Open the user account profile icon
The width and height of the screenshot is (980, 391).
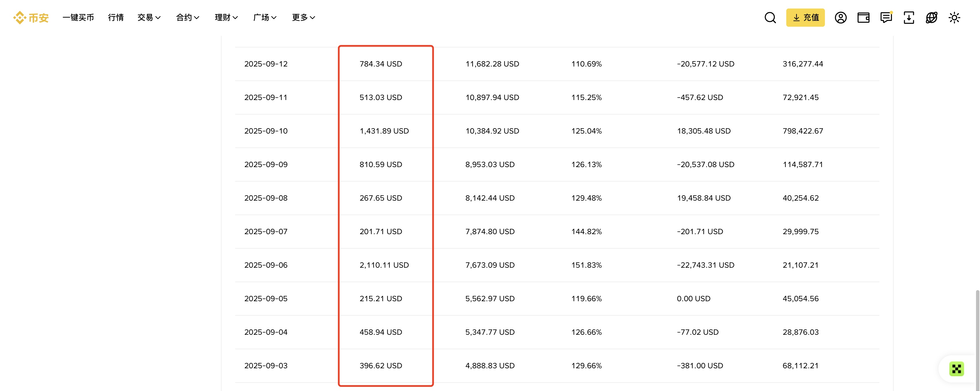(840, 18)
